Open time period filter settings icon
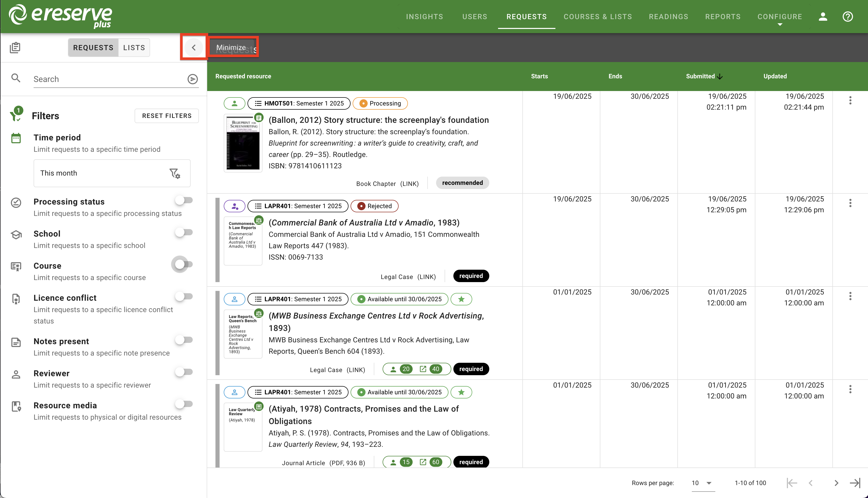The width and height of the screenshot is (868, 498). click(x=175, y=173)
